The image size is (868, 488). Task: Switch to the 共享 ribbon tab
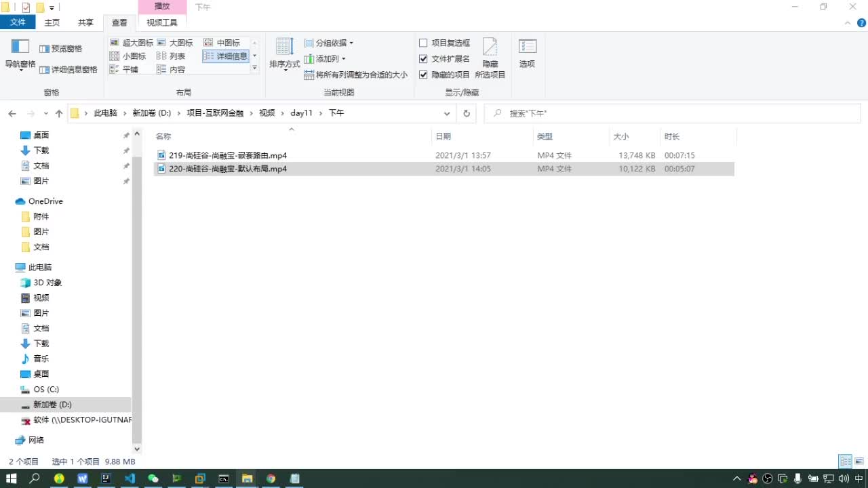point(85,22)
